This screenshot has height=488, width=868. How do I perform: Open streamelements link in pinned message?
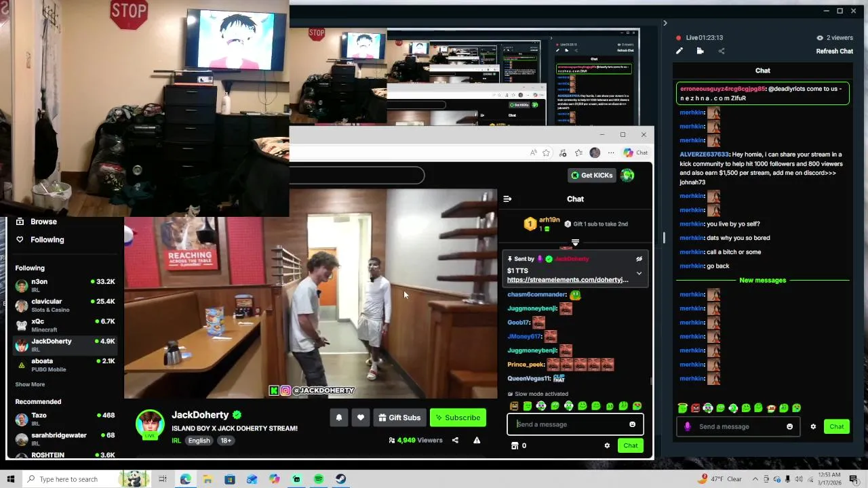[x=568, y=280]
